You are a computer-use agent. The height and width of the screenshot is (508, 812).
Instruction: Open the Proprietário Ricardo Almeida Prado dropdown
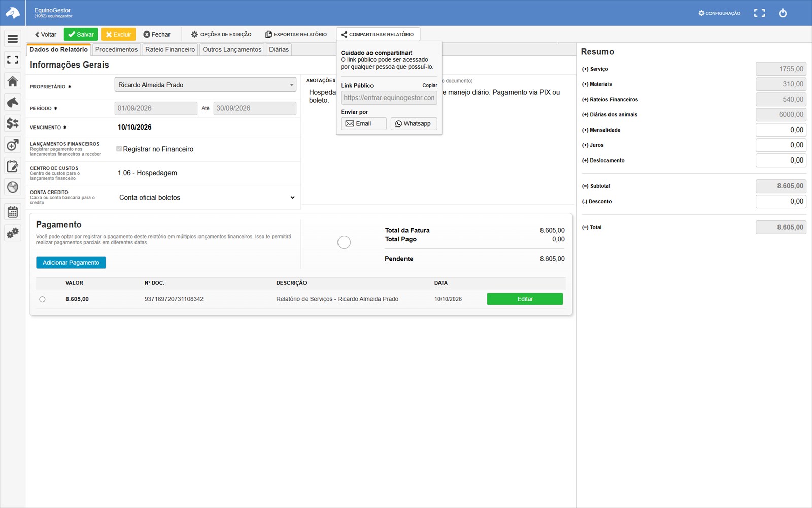click(x=206, y=85)
